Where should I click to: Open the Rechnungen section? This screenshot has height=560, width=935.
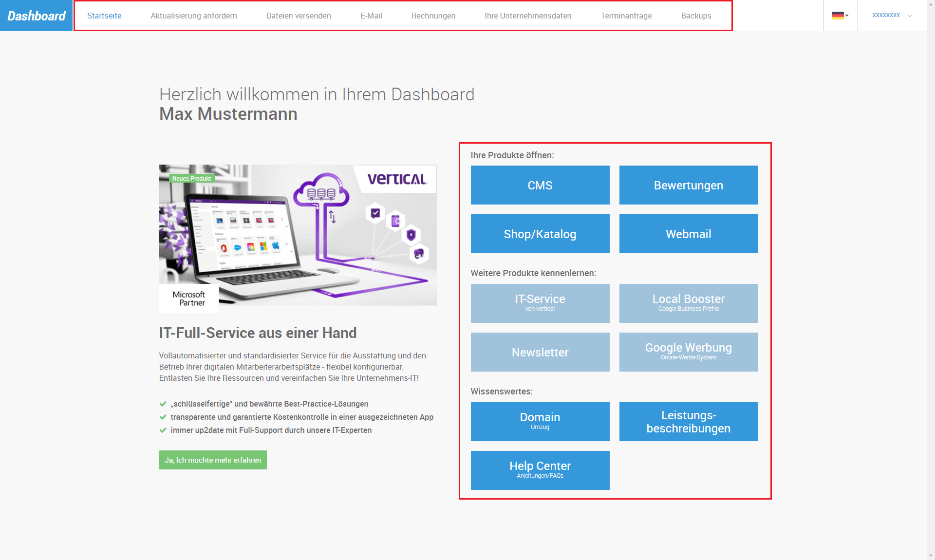(x=433, y=15)
